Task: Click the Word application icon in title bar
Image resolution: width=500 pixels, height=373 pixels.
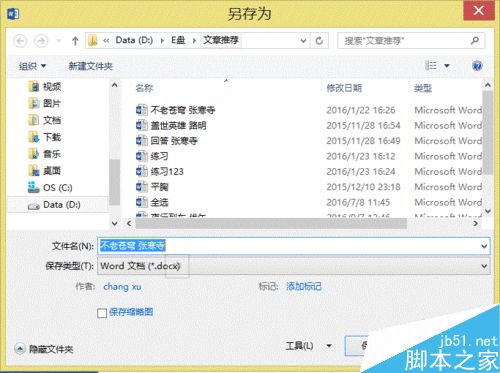Action: 13,14
